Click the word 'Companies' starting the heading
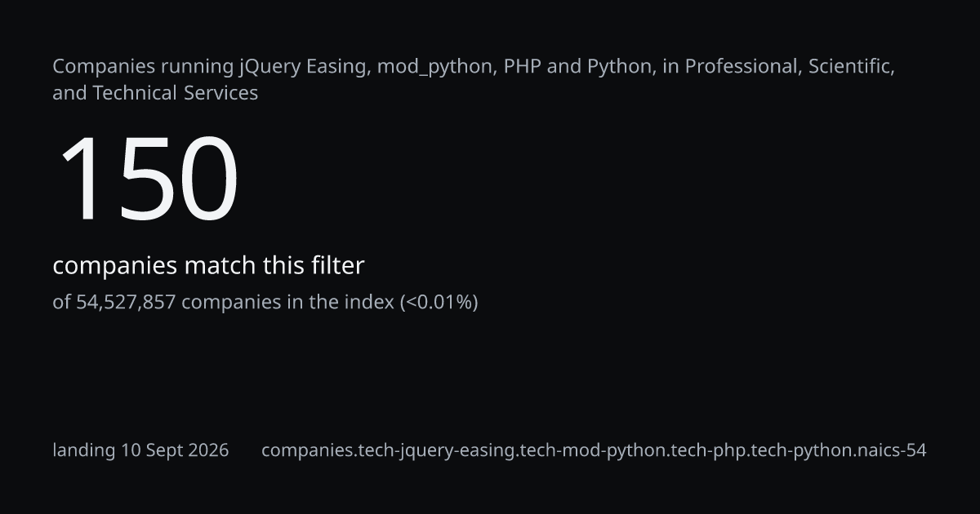 pos(100,68)
